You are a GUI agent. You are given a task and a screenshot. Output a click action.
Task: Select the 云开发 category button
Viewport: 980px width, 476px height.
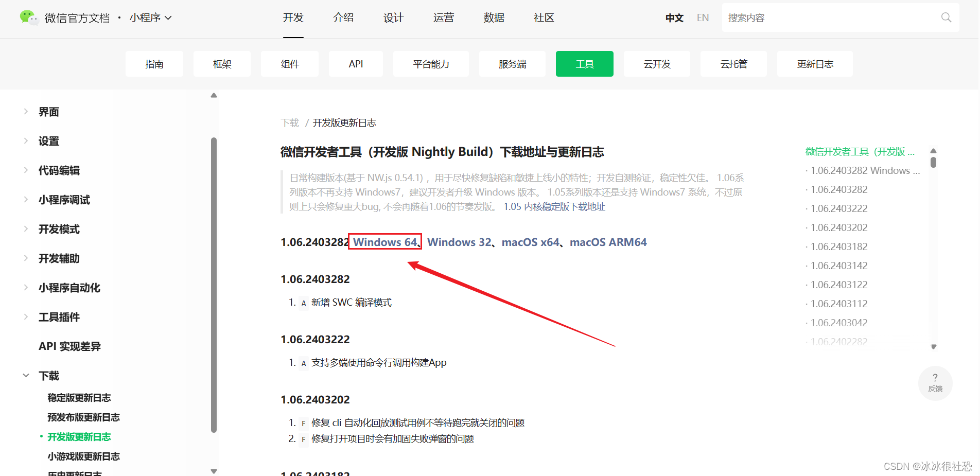point(657,64)
